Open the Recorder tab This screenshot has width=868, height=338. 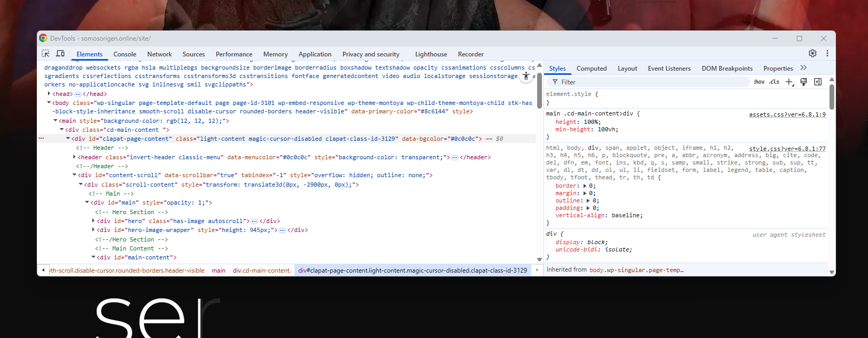[471, 54]
